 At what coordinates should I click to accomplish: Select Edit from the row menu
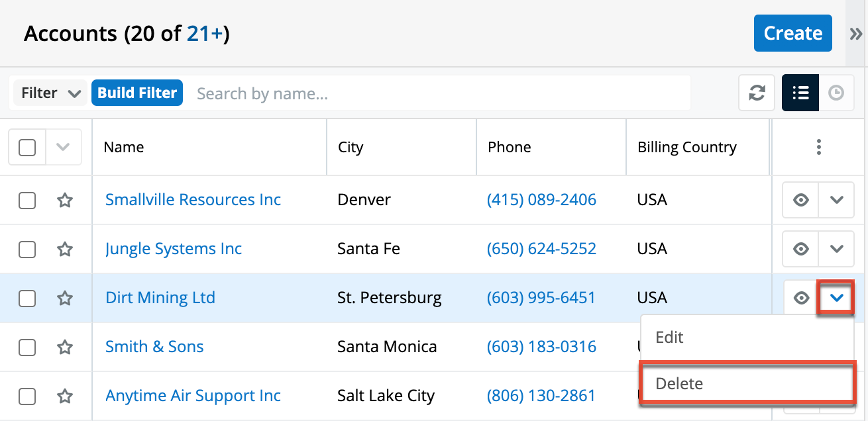(669, 337)
